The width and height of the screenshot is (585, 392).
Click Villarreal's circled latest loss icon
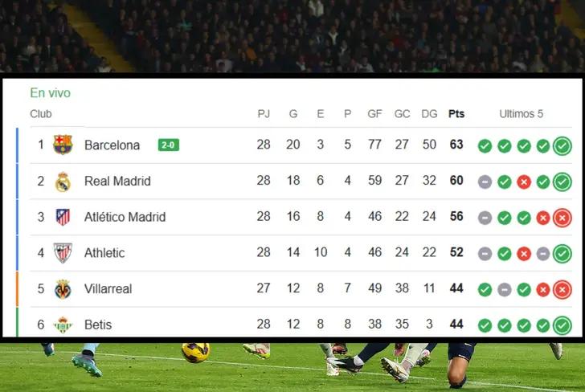(562, 288)
